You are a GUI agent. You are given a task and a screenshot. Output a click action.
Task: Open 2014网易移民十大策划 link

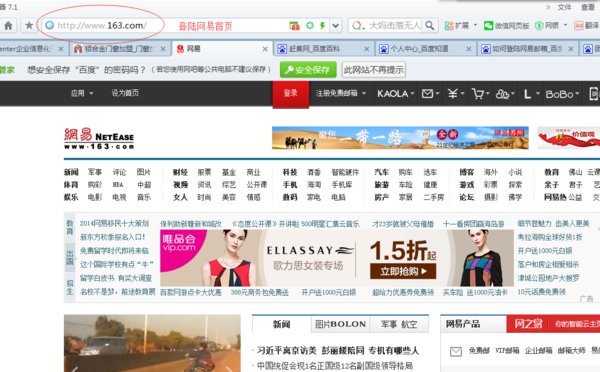(114, 224)
